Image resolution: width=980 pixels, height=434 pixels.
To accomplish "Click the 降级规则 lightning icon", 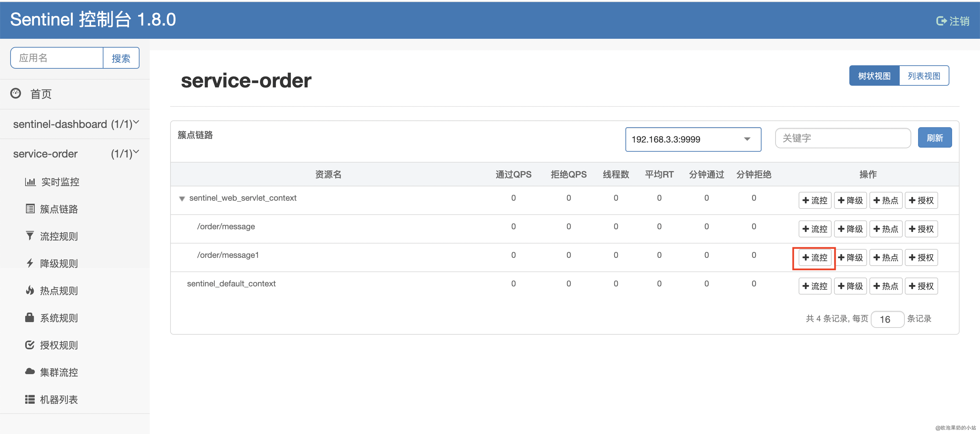I will pyautogui.click(x=30, y=263).
